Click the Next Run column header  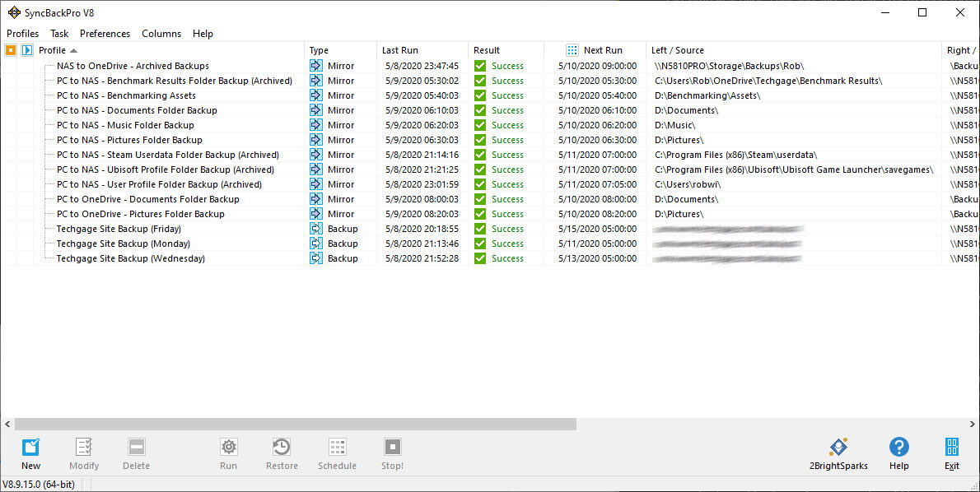[603, 50]
